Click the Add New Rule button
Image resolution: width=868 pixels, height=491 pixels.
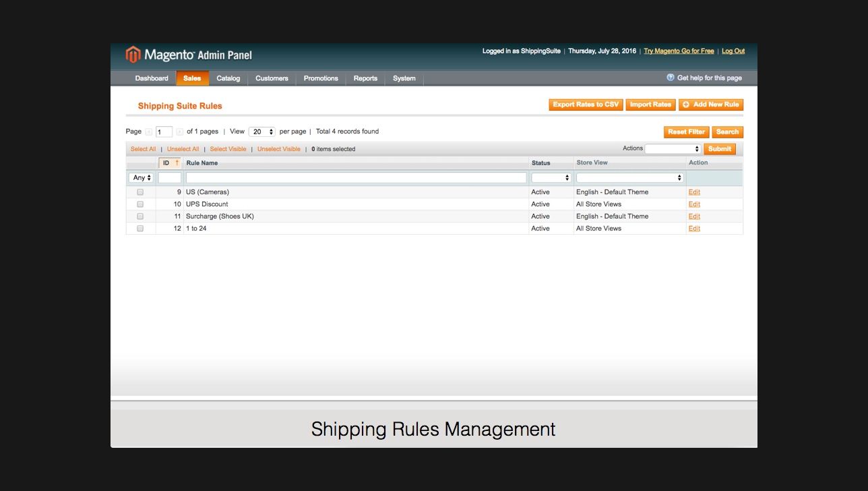(x=711, y=105)
